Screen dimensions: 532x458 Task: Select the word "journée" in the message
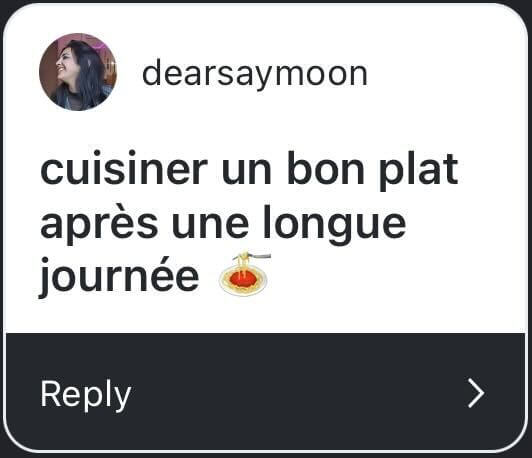click(119, 276)
